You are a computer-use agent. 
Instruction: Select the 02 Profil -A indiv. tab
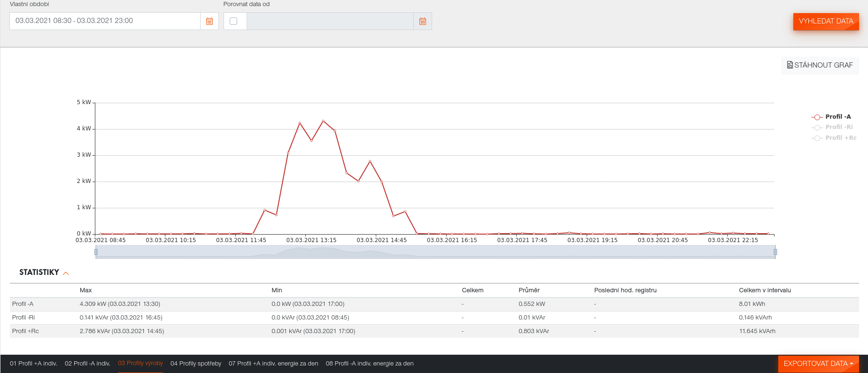click(x=87, y=364)
